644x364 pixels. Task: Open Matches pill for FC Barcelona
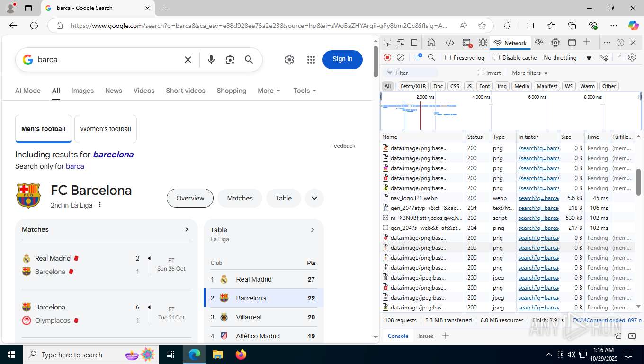click(240, 198)
